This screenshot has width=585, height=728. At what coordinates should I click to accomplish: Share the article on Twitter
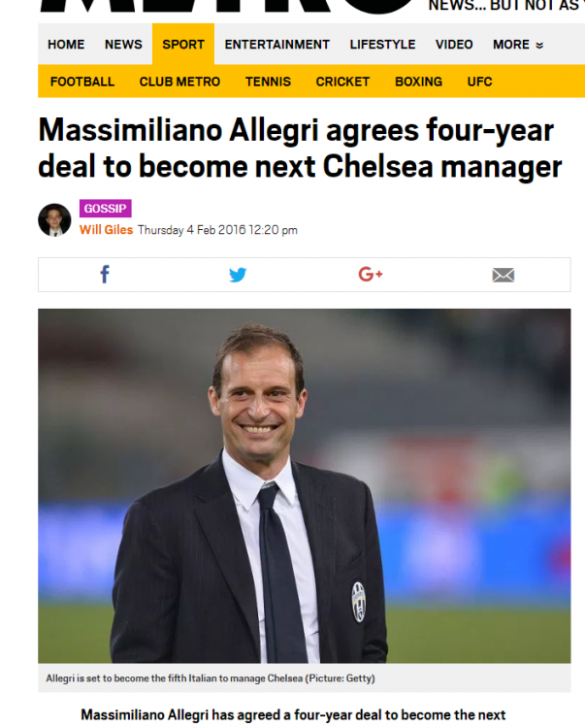[238, 275]
